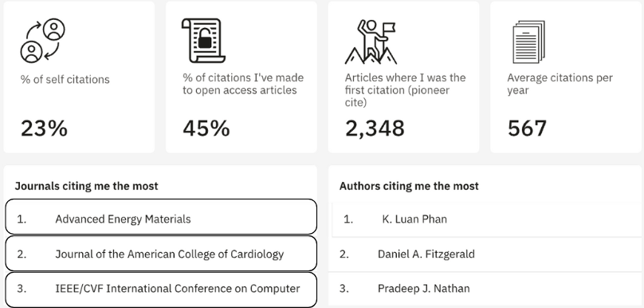Click 'Journals citing me the most' heading
This screenshot has width=644, height=308.
click(x=86, y=186)
